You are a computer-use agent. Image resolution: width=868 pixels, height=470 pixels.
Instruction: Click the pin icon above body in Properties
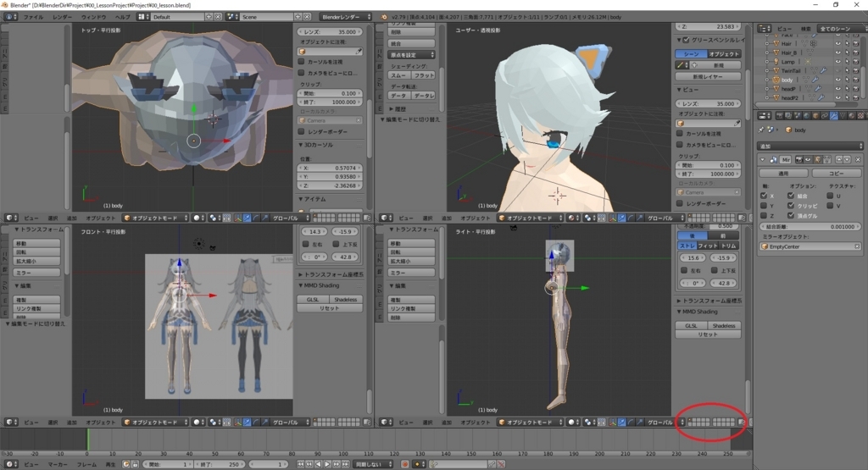click(x=760, y=130)
